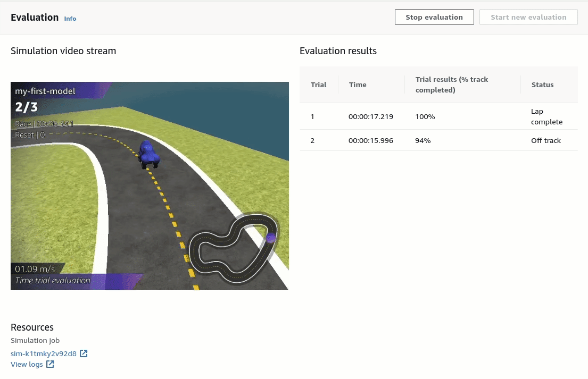This screenshot has width=588, height=379.
Task: Select the Off track status of trial 2
Action: click(545, 140)
